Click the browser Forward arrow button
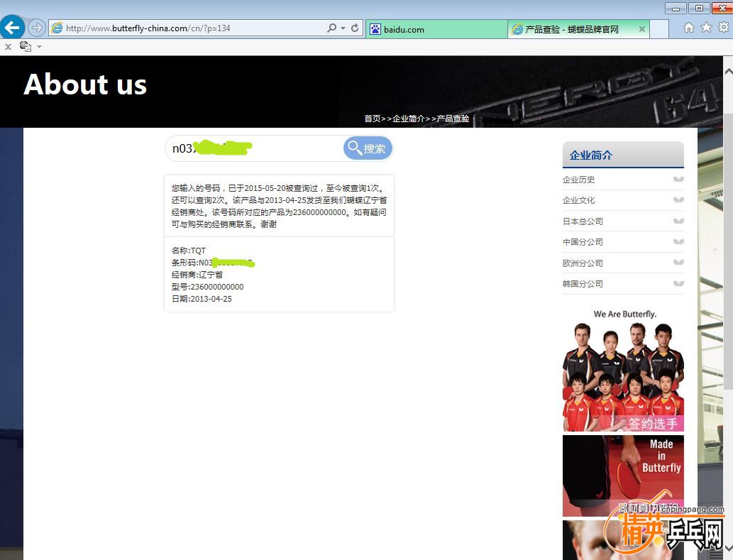Image resolution: width=733 pixels, height=560 pixels. pos(37,28)
